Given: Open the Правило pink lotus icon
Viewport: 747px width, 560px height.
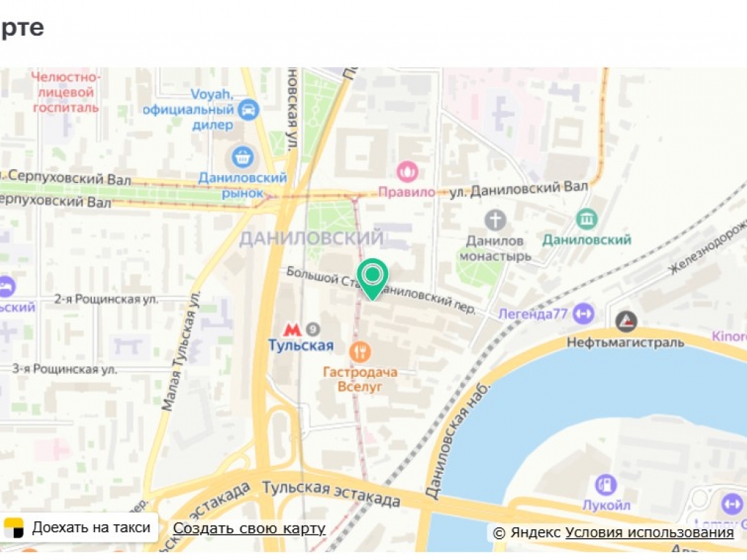Looking at the screenshot, I should tap(407, 172).
